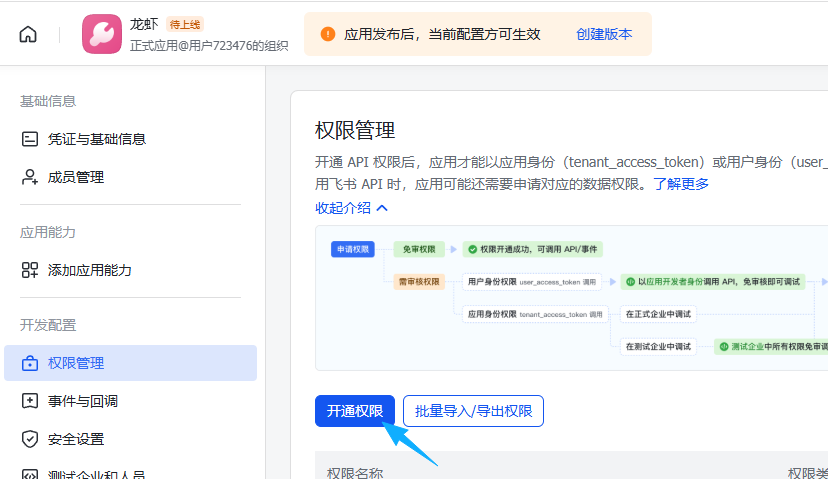Click the 事件与回调 sidebar icon
Image resolution: width=828 pixels, height=479 pixels.
[x=30, y=401]
